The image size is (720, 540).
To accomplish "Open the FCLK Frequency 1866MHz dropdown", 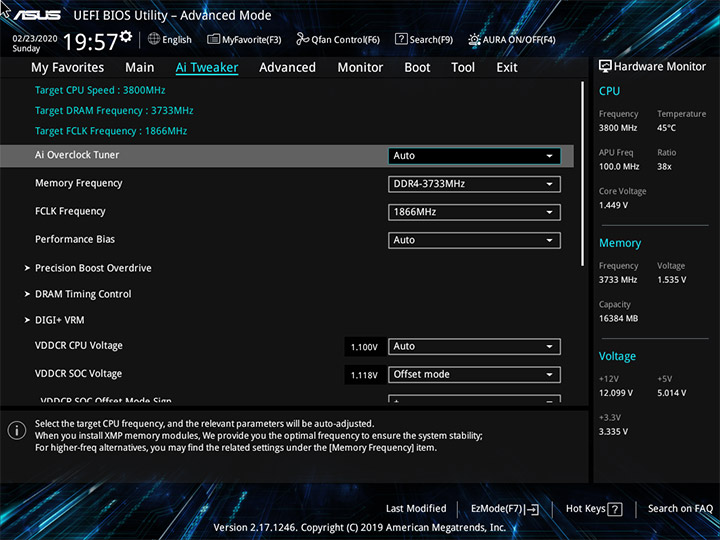I will 474,212.
